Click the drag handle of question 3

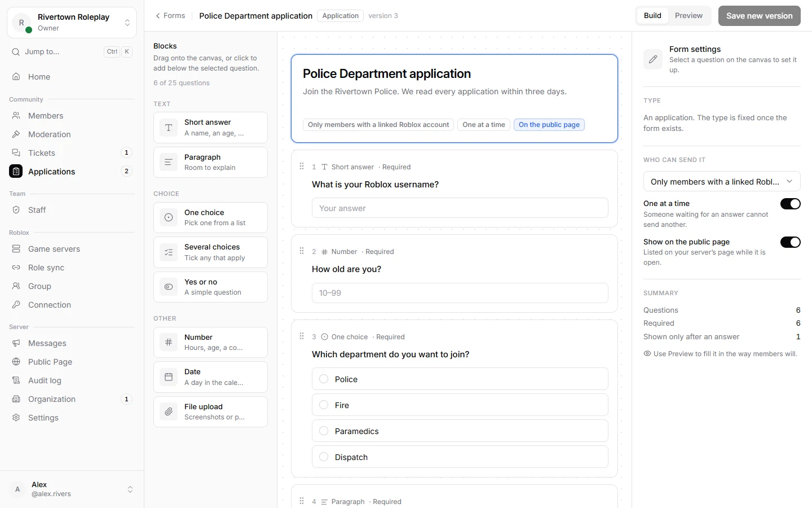click(302, 336)
